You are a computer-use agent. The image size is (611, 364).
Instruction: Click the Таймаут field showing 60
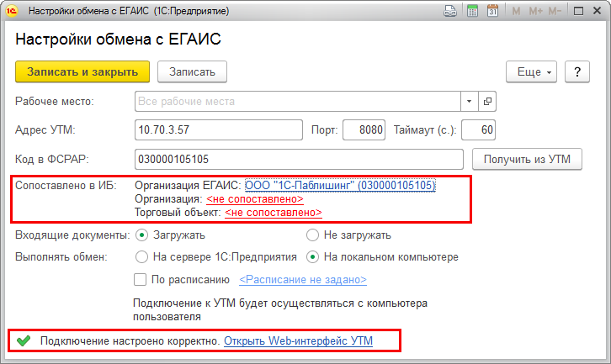pyautogui.click(x=479, y=129)
